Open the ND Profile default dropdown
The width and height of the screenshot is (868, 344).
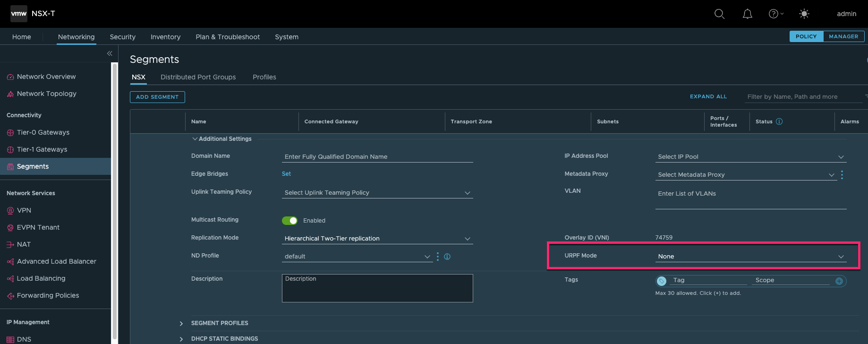pyautogui.click(x=357, y=257)
